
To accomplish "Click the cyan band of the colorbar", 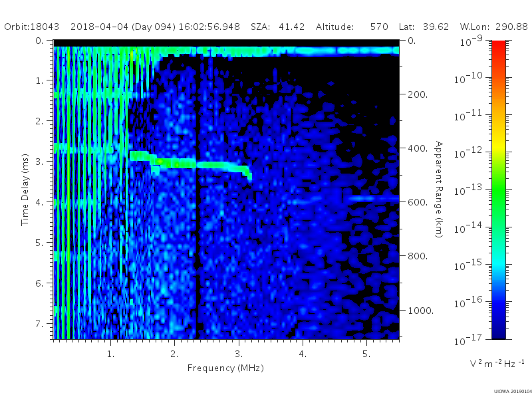I will coord(499,265).
